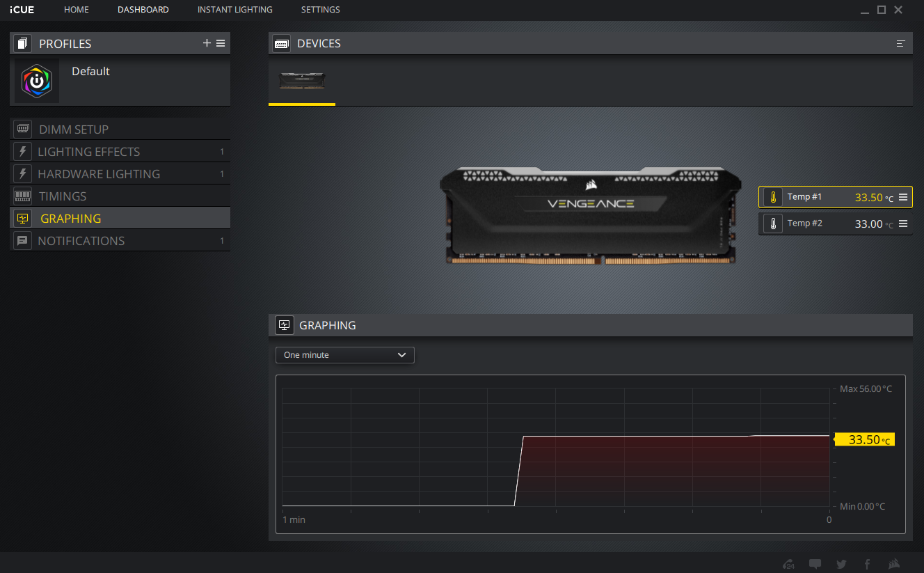Select the Temp #2 sensor row
The image size is (924, 573).
click(821, 223)
